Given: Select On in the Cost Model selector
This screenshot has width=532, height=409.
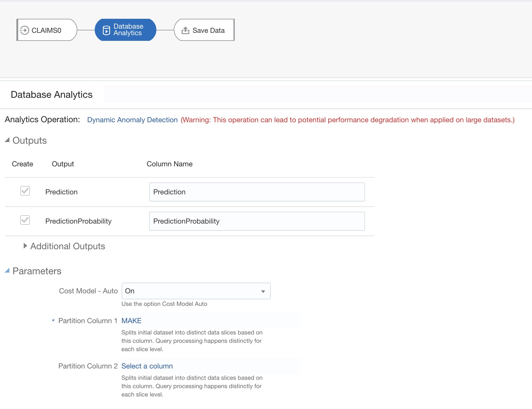Looking at the screenshot, I should pyautogui.click(x=195, y=291).
